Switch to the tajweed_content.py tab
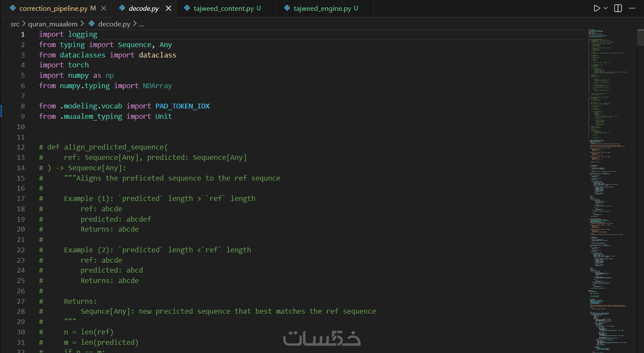The height and width of the screenshot is (353, 644). point(223,8)
